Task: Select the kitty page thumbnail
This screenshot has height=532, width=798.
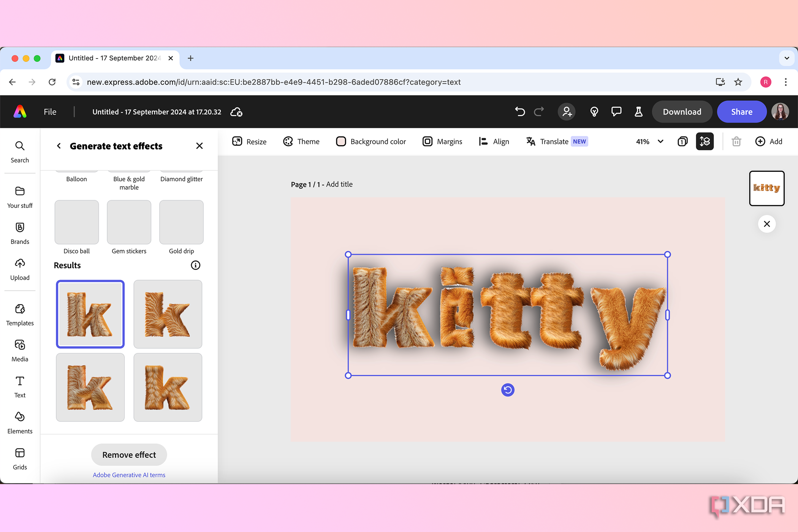Action: click(767, 188)
